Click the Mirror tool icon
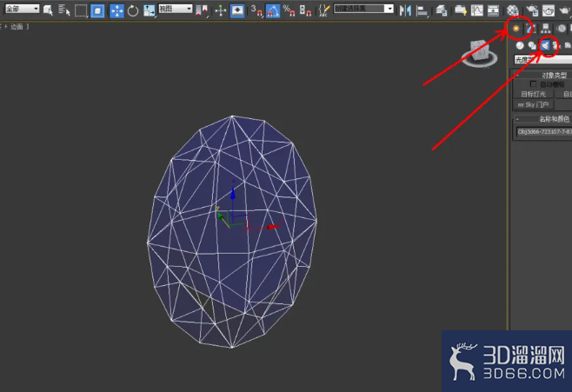572x392 pixels. [405, 10]
